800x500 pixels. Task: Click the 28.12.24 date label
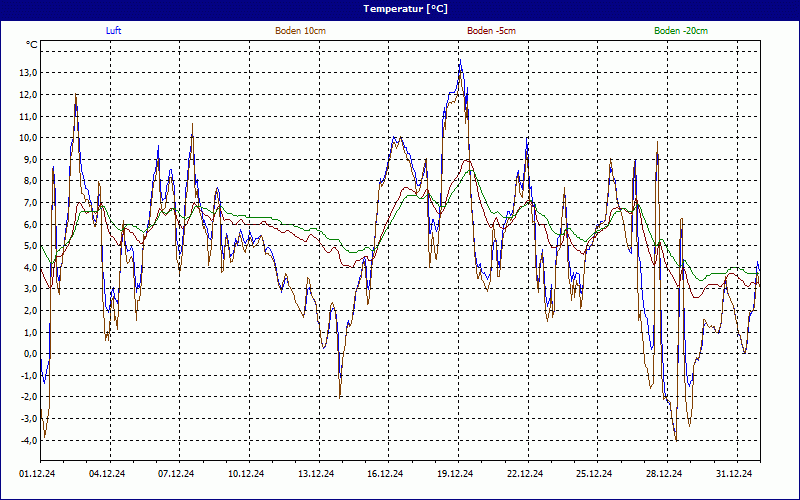point(664,474)
